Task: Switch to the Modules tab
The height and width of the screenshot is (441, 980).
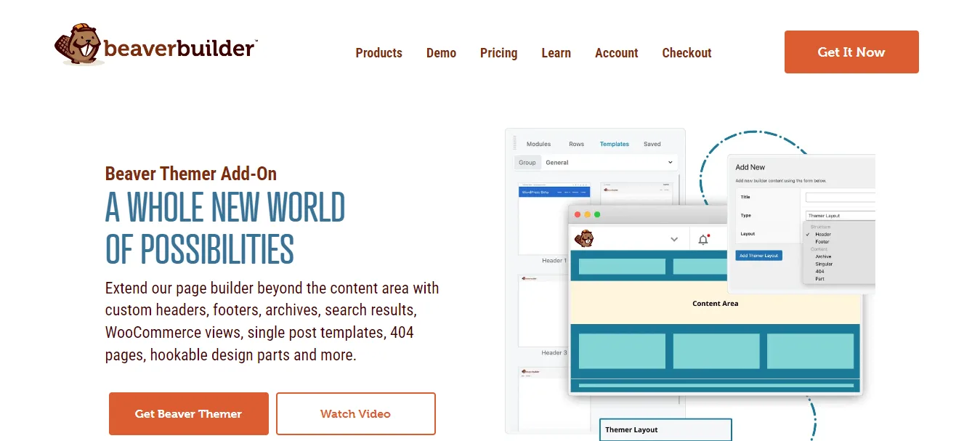Action: (538, 144)
